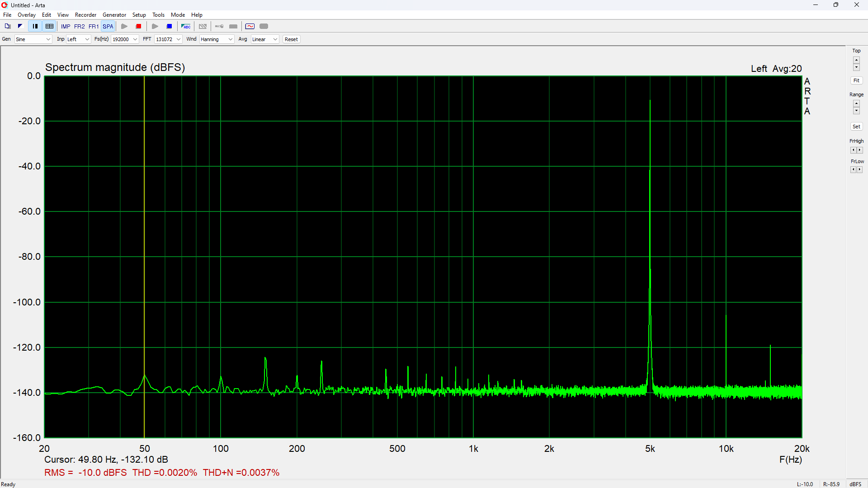Screen dimensions: 868x488
Task: Open the View menu
Action: (63, 15)
